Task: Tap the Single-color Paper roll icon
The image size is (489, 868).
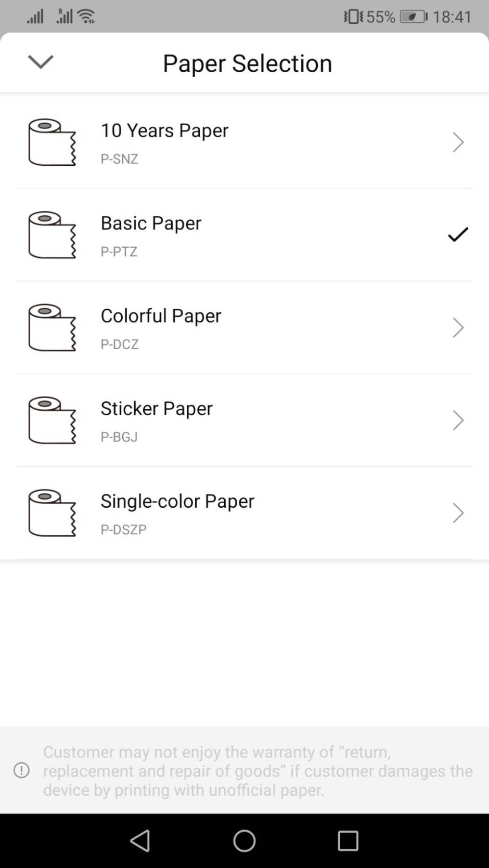Action: [x=52, y=512]
